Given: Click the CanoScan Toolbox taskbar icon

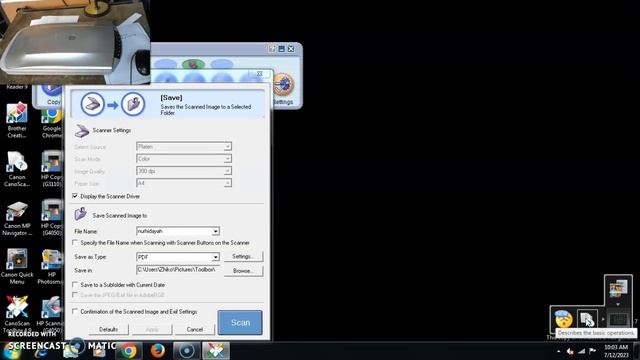Looking at the screenshot, I should click(x=216, y=351).
